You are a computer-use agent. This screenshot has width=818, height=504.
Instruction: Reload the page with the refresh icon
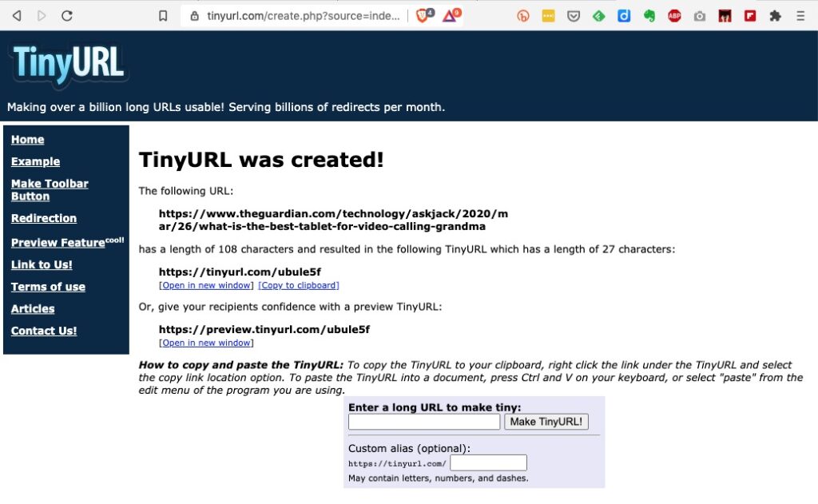[x=67, y=16]
